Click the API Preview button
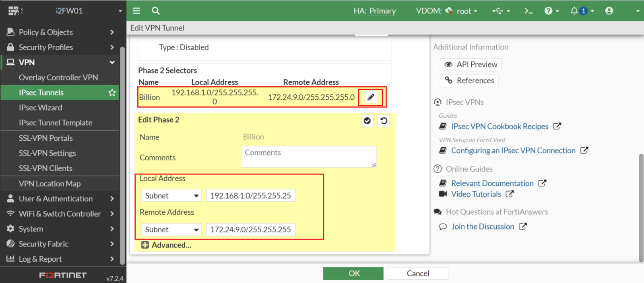 point(471,64)
